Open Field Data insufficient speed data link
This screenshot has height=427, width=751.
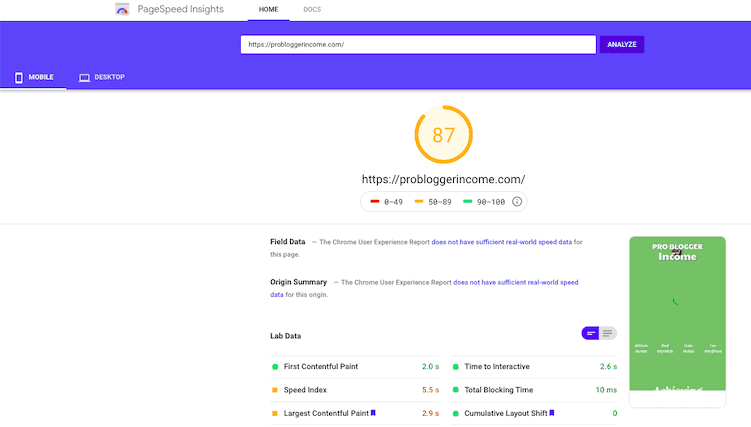(502, 242)
